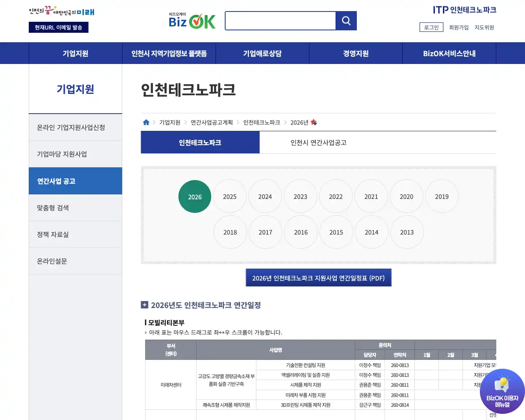This screenshot has width=525, height=420.
Task: Open the 경영지원 navigation menu
Action: pos(356,53)
